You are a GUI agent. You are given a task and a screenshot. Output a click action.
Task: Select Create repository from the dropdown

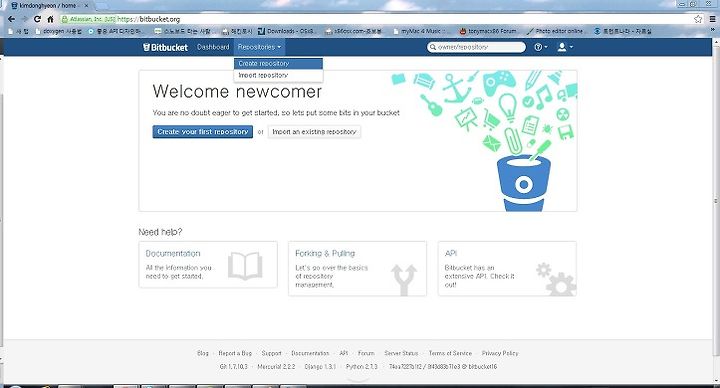278,63
